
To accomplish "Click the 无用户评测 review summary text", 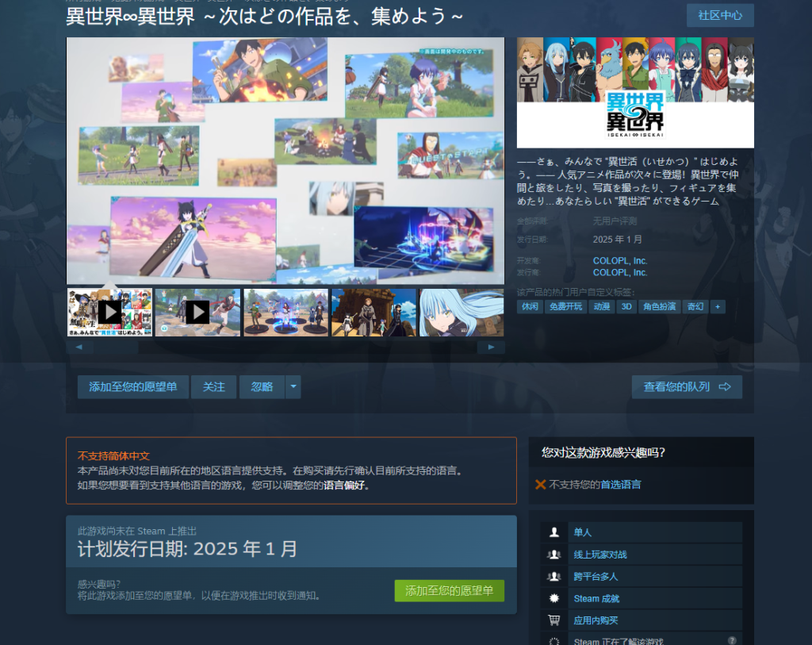I will (x=615, y=221).
